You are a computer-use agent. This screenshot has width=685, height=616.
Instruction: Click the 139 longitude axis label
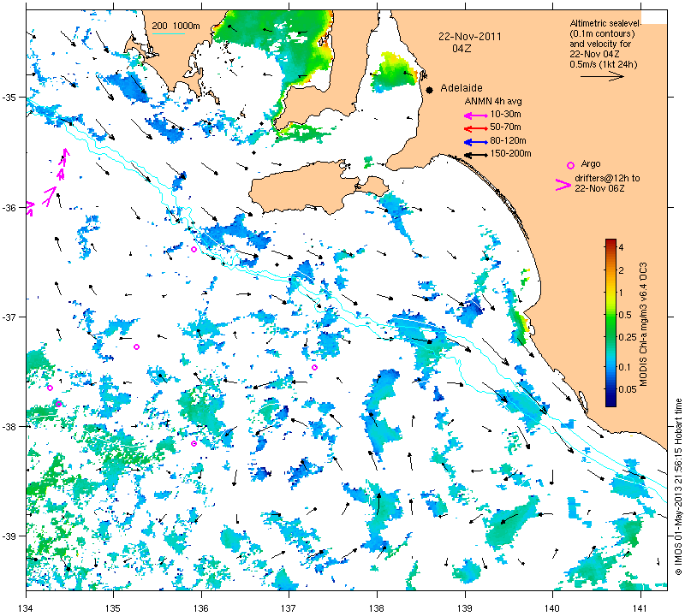[x=465, y=607]
